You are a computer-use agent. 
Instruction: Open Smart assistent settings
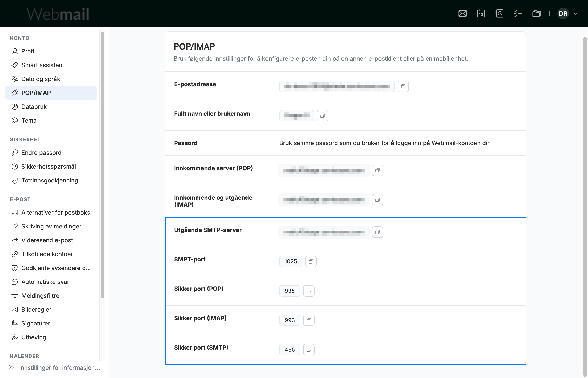click(51, 65)
